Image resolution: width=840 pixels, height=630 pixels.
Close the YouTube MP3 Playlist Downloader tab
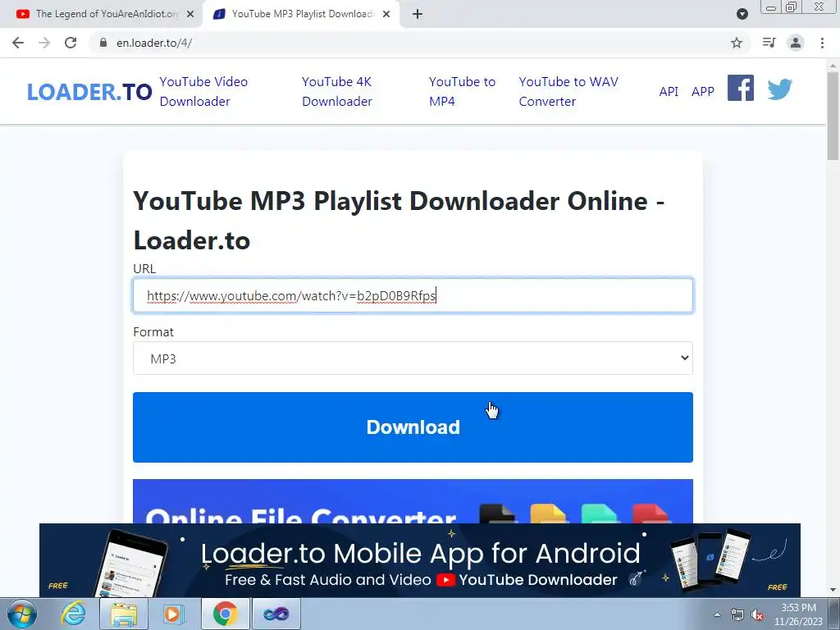[386, 15]
